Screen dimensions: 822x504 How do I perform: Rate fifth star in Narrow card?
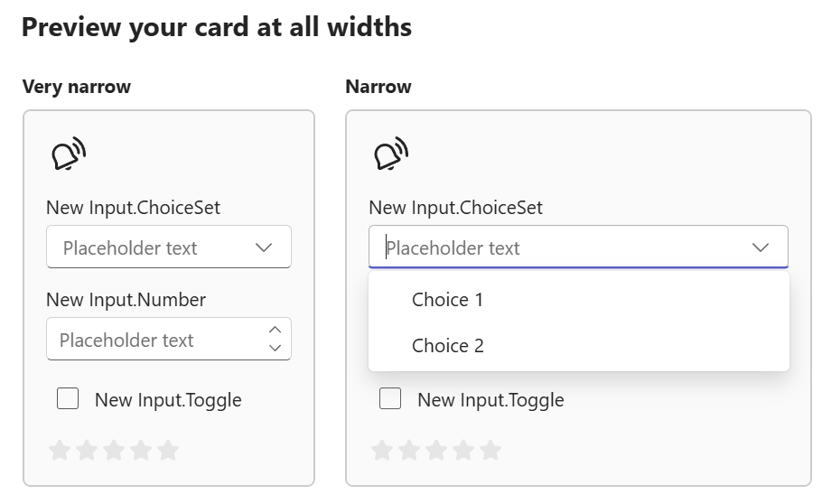click(x=490, y=450)
